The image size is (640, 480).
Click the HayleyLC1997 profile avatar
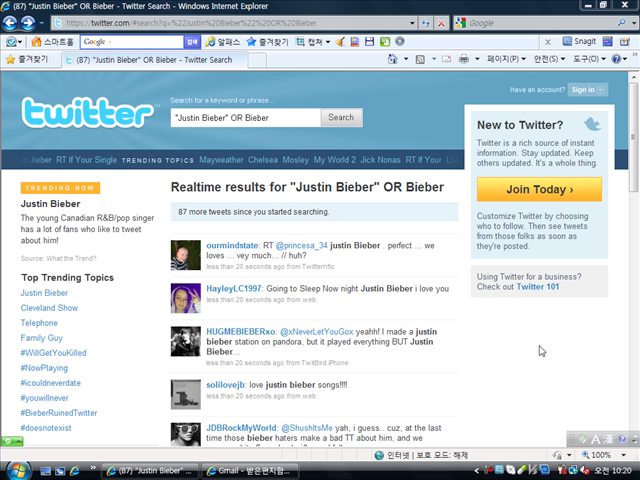pyautogui.click(x=186, y=298)
